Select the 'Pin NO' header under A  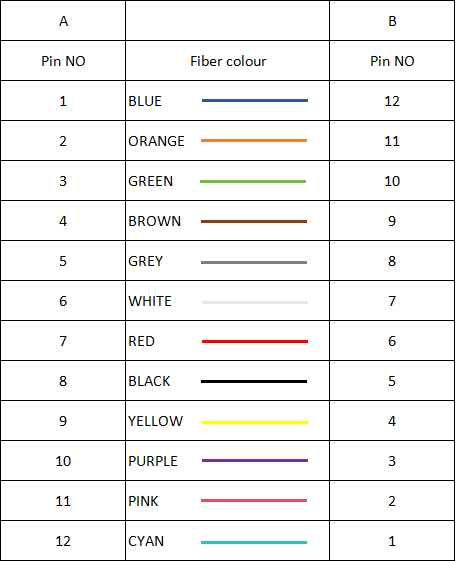(x=63, y=61)
